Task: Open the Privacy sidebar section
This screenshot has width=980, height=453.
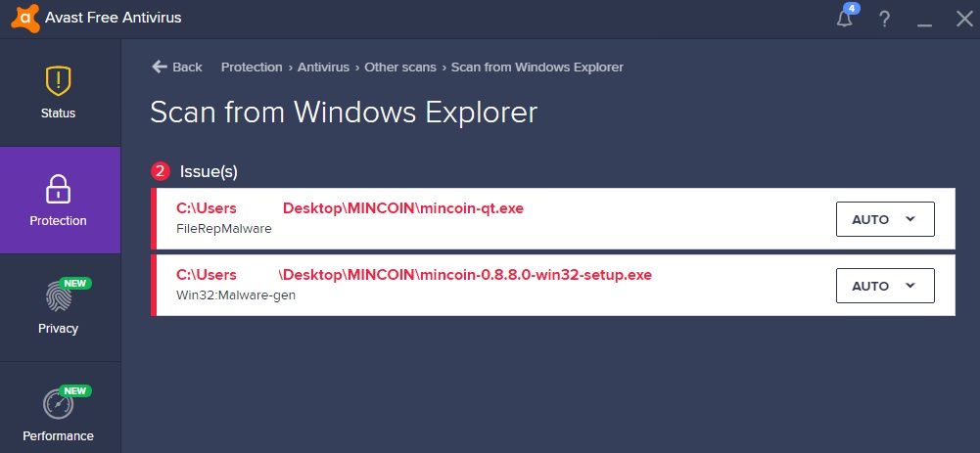Action: [58, 307]
